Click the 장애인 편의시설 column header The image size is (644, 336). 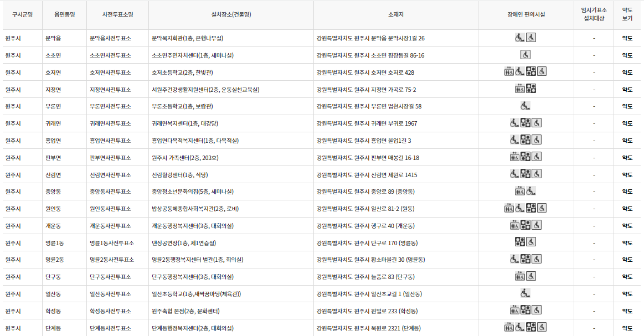pos(526,15)
